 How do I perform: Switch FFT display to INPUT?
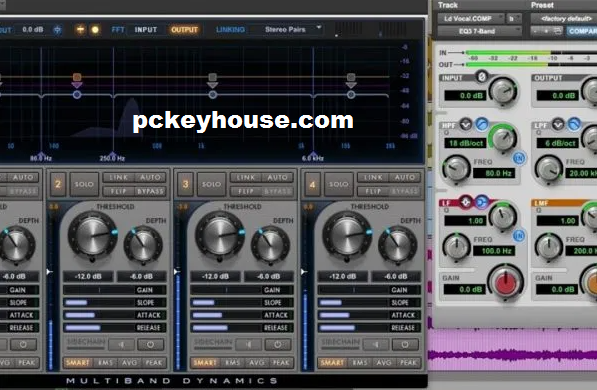pyautogui.click(x=145, y=30)
